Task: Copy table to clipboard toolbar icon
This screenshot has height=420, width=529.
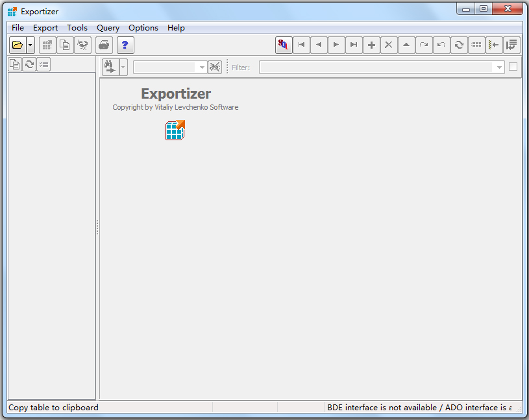Action: (x=65, y=45)
